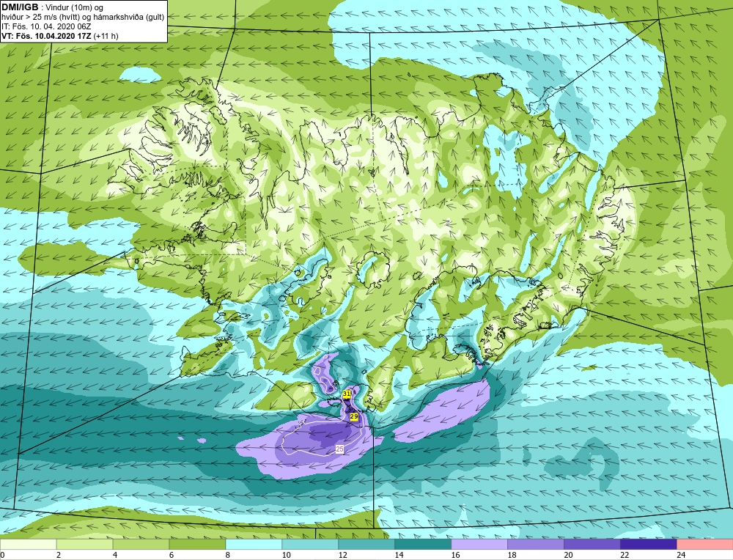The height and width of the screenshot is (560, 733).
Task: Click the 'IT: Fös. 10. 04. 2020 06Z' line
Action: point(46,26)
